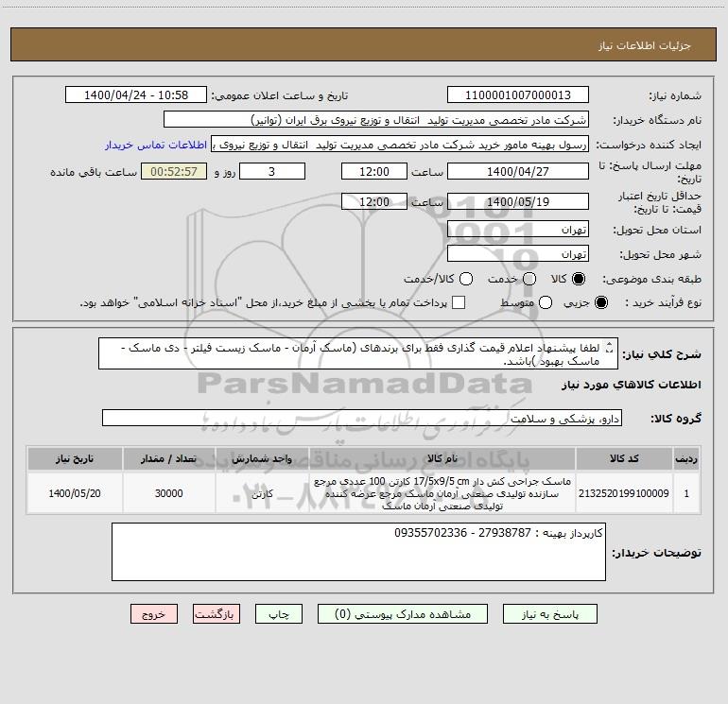Click the خروج exit button

pos(154,614)
